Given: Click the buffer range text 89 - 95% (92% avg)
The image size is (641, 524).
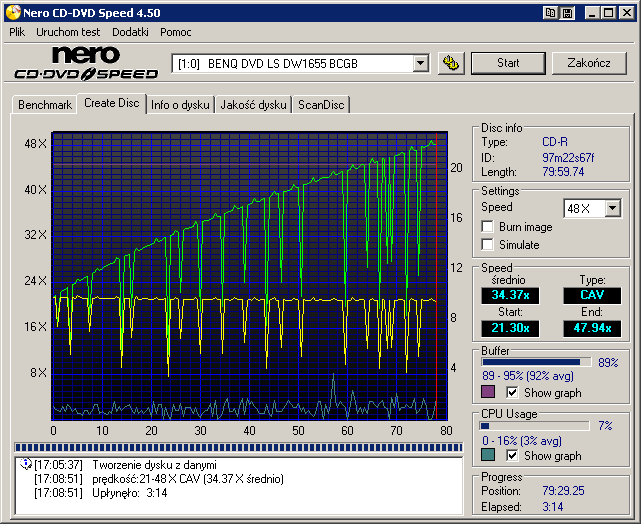Looking at the screenshot, I should click(528, 376).
